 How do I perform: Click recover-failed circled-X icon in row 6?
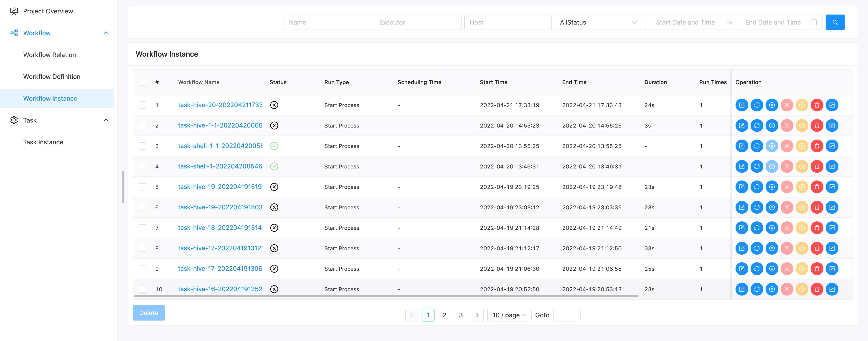[772, 207]
